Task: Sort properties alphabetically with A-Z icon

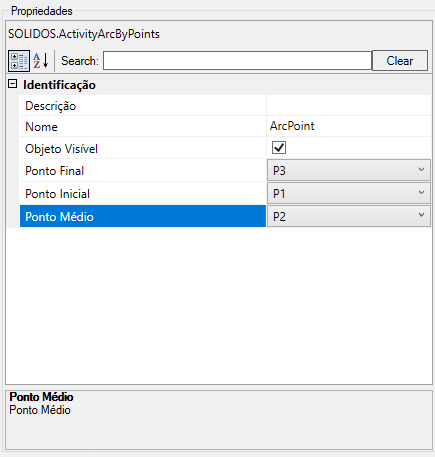Action: pyautogui.click(x=41, y=61)
